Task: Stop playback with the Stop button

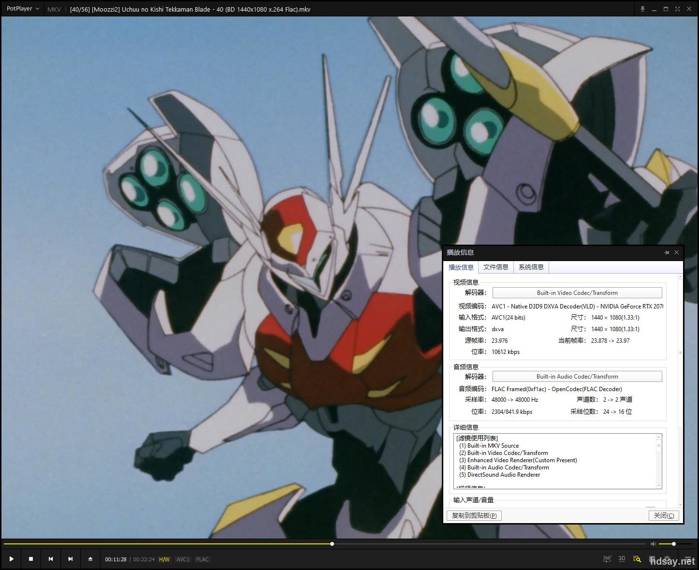Action: pyautogui.click(x=31, y=559)
